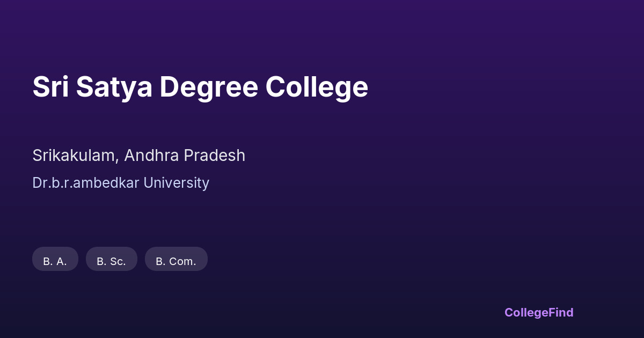Click the word College in the heading
The image size is (644, 338).
pos(317,87)
